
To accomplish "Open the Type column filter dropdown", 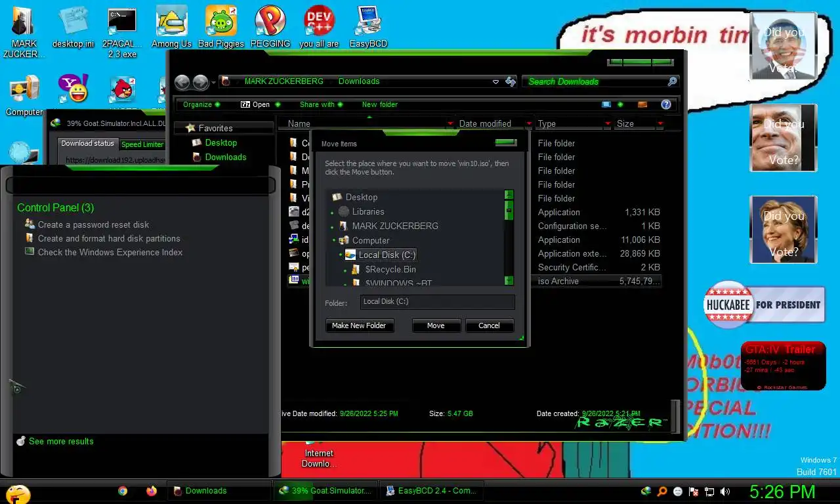I will [x=608, y=123].
